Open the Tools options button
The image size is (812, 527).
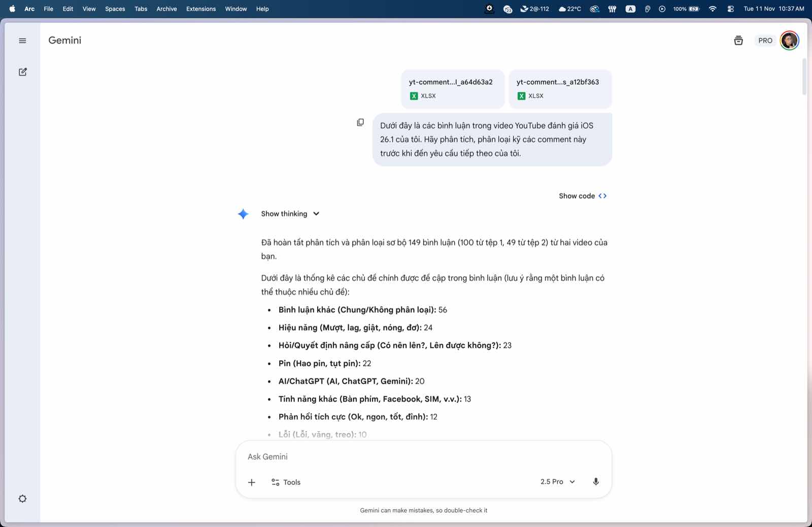click(286, 482)
